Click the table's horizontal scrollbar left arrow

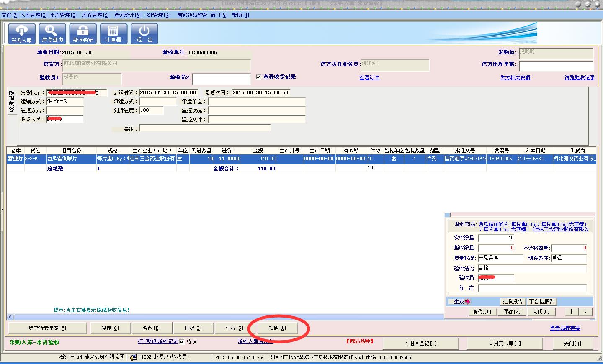pyautogui.click(x=10, y=317)
